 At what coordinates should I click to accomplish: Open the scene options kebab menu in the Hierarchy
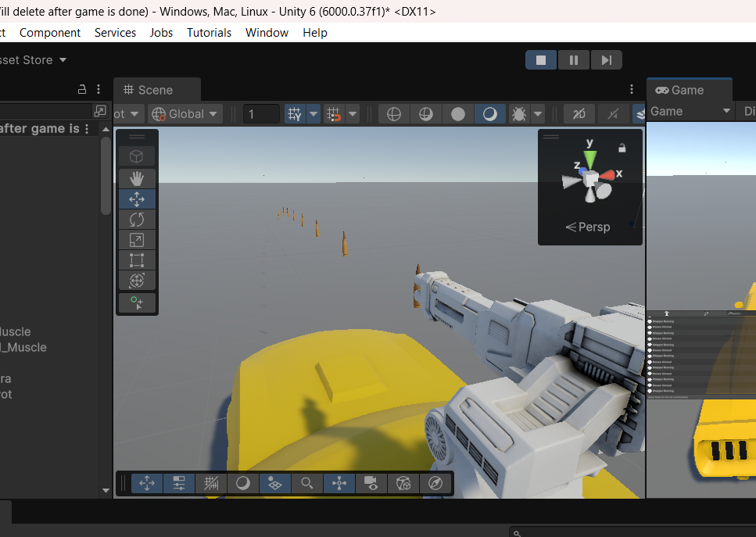coord(87,129)
